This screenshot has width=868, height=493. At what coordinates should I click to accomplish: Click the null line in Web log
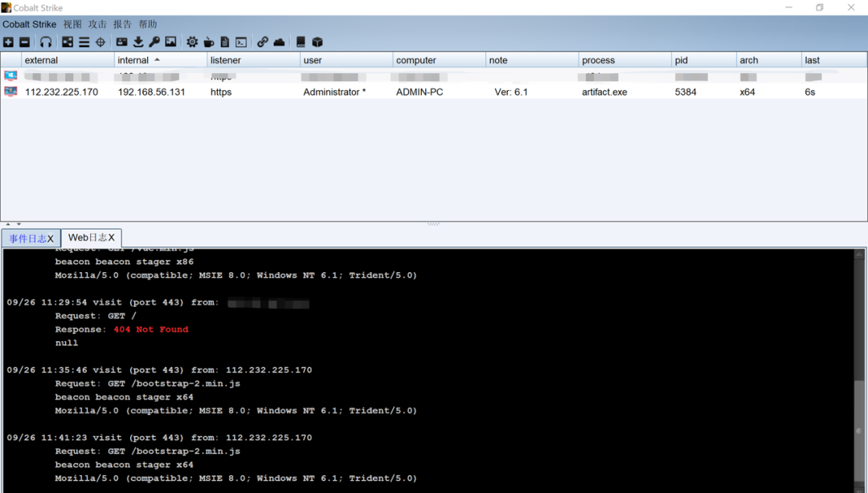click(x=67, y=343)
